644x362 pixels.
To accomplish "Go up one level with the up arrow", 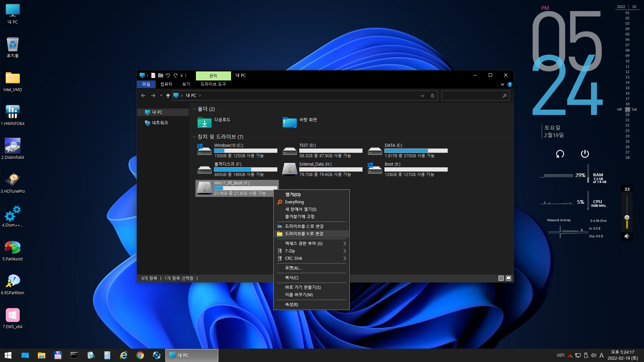I will [x=168, y=96].
